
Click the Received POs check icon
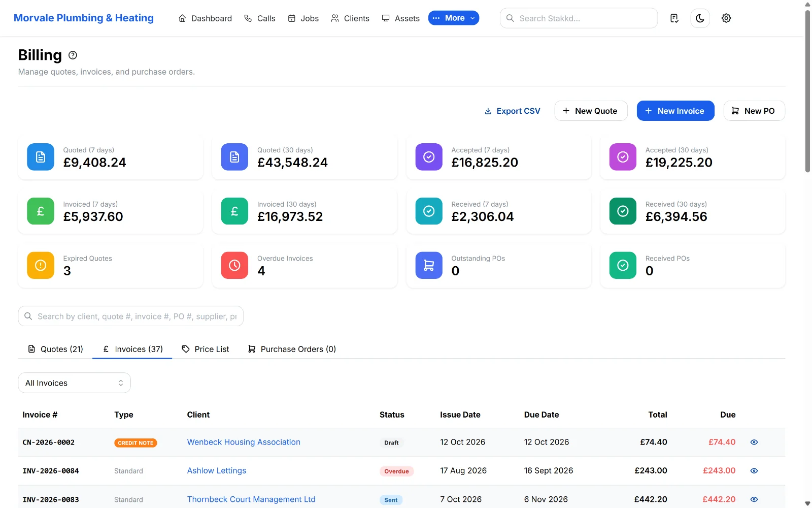623,265
